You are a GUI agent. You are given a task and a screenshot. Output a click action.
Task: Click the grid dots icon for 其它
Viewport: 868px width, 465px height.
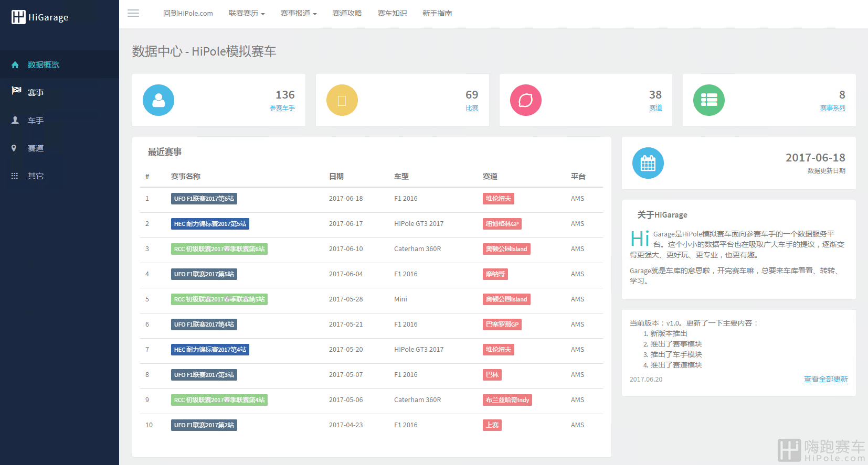pyautogui.click(x=15, y=176)
